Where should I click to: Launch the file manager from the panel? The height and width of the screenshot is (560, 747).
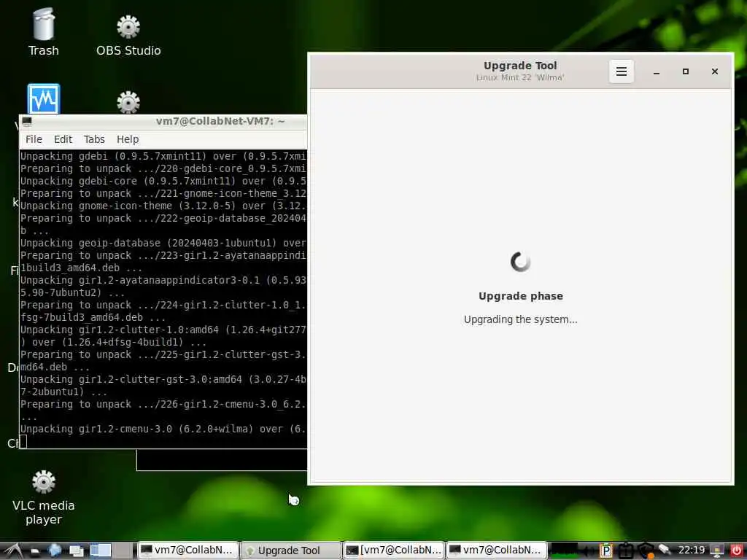click(x=35, y=551)
